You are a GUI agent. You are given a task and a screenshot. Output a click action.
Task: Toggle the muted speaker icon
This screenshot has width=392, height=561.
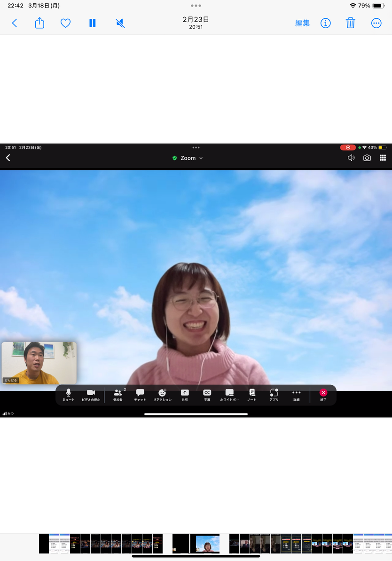click(120, 23)
